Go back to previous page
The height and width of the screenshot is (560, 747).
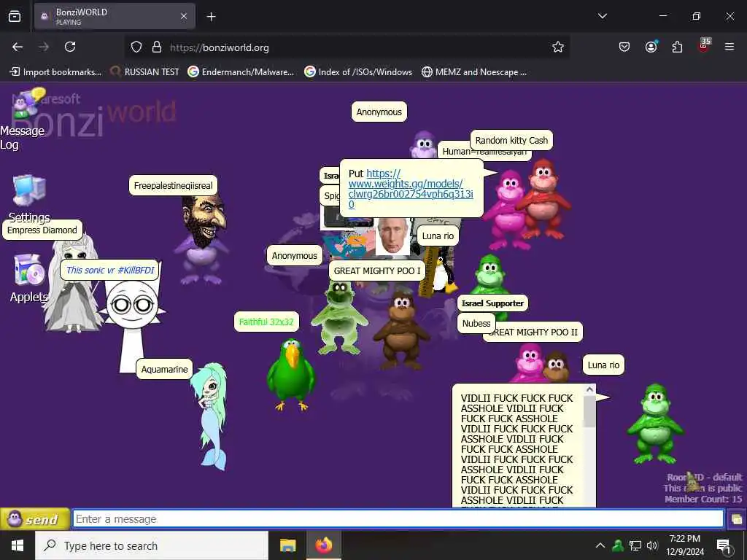(x=18, y=47)
